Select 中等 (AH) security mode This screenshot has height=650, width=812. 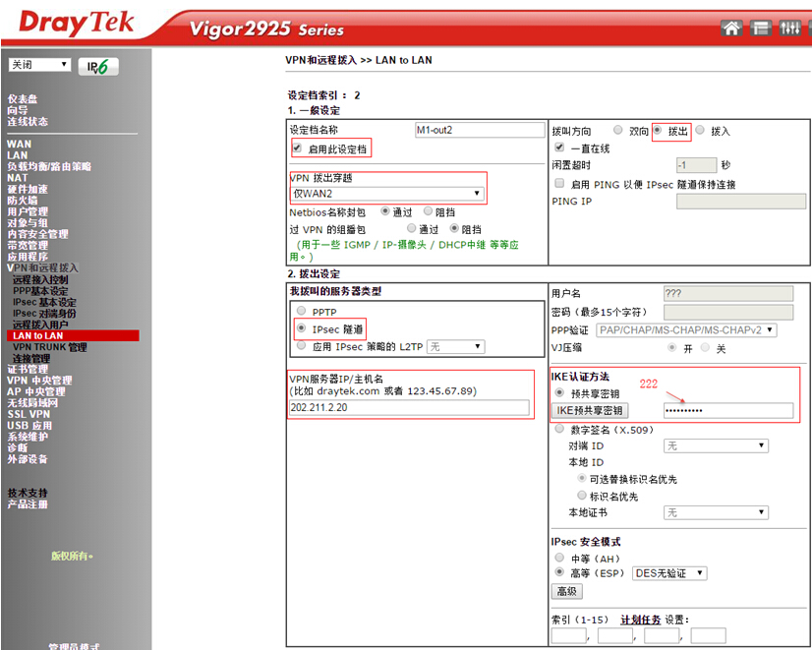click(x=559, y=558)
